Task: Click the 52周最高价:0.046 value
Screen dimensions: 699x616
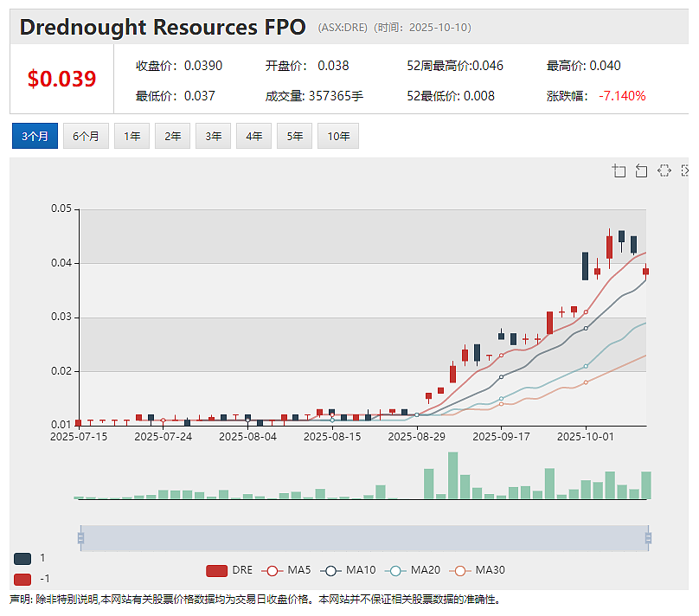Action: 455,66
